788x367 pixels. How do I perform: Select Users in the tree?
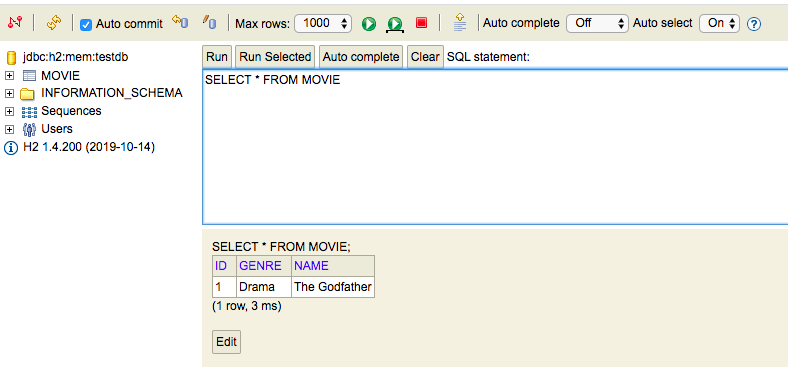click(x=57, y=129)
